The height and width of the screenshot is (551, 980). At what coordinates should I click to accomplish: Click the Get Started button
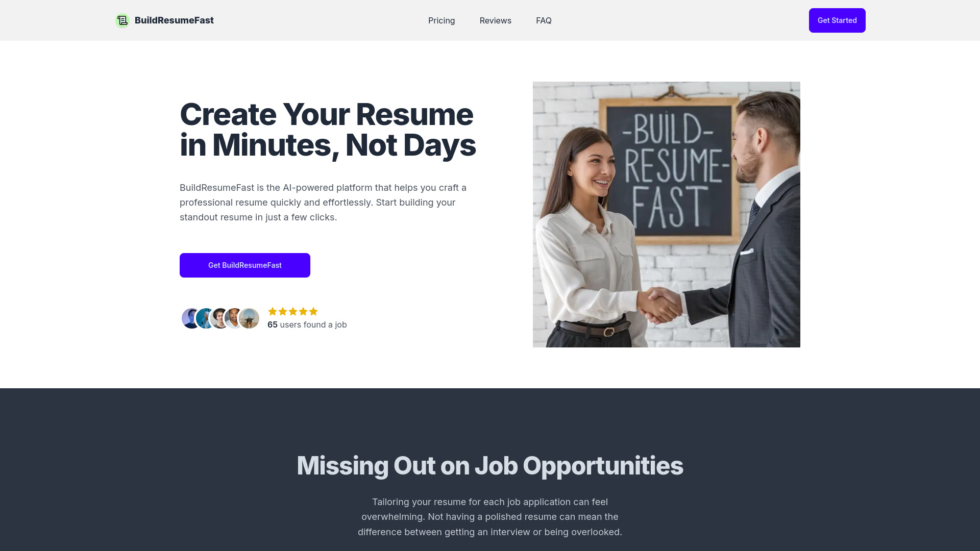[837, 20]
